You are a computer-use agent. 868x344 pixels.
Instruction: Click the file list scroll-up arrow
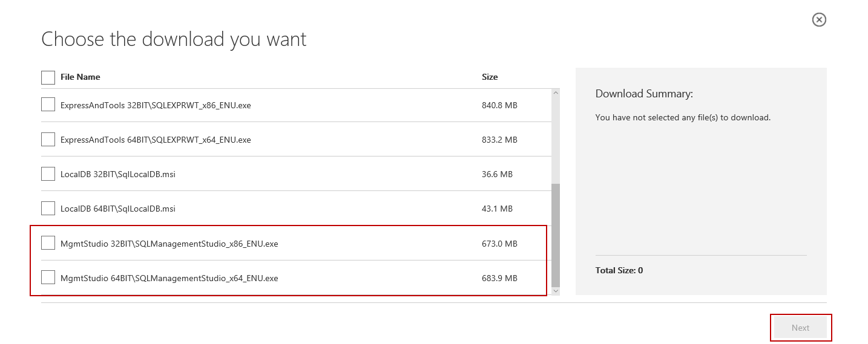[556, 93]
